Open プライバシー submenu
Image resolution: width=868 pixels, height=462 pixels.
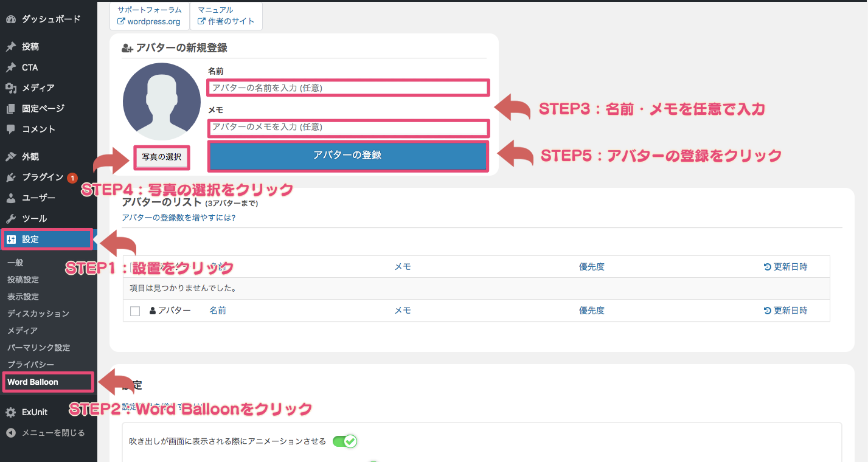point(30,365)
